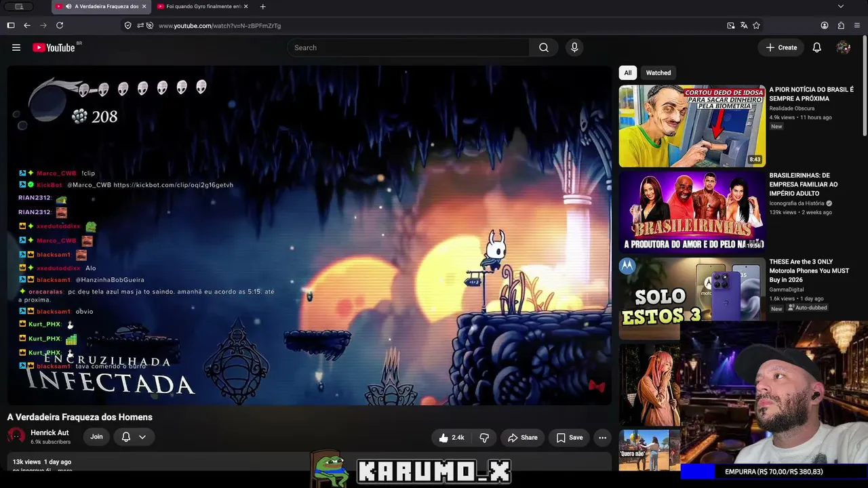
Task: Open the account avatar menu
Action: tap(844, 47)
